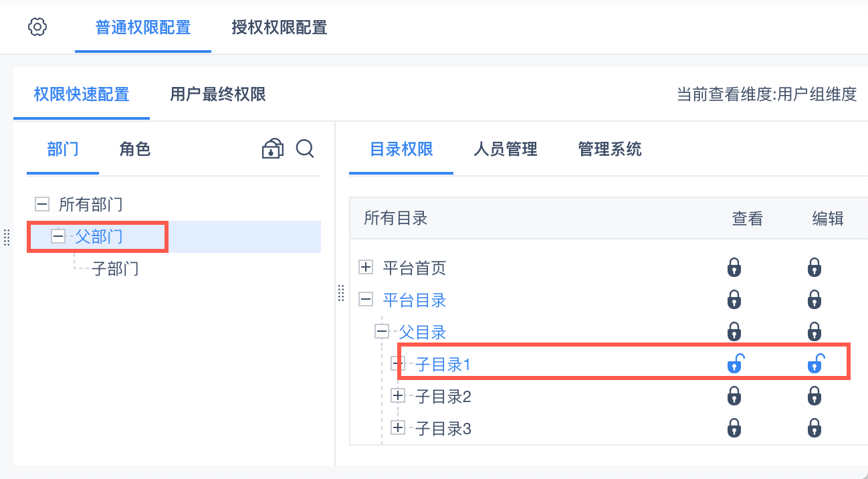Toggle view lock for 平台首页
The image size is (868, 479).
pos(734,268)
